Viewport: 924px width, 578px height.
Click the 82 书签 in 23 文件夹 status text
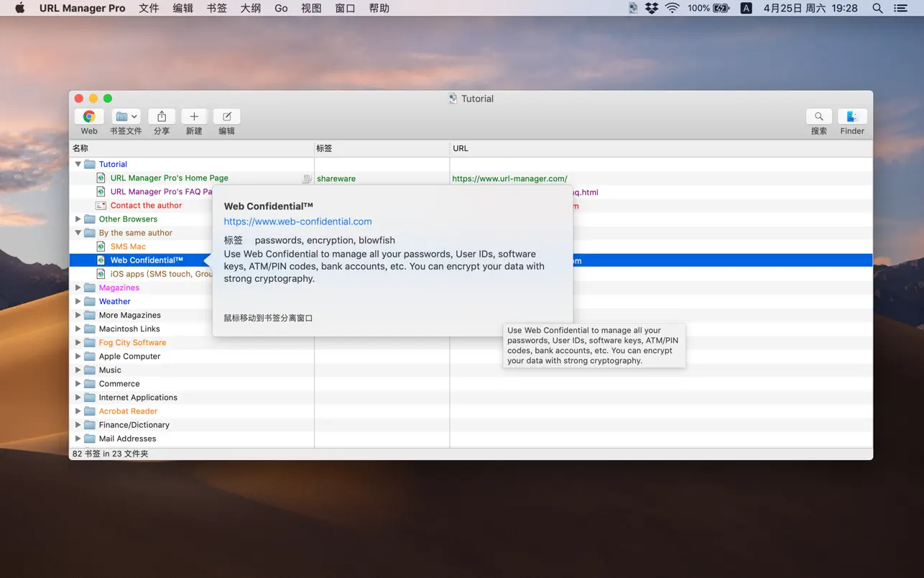[111, 454]
